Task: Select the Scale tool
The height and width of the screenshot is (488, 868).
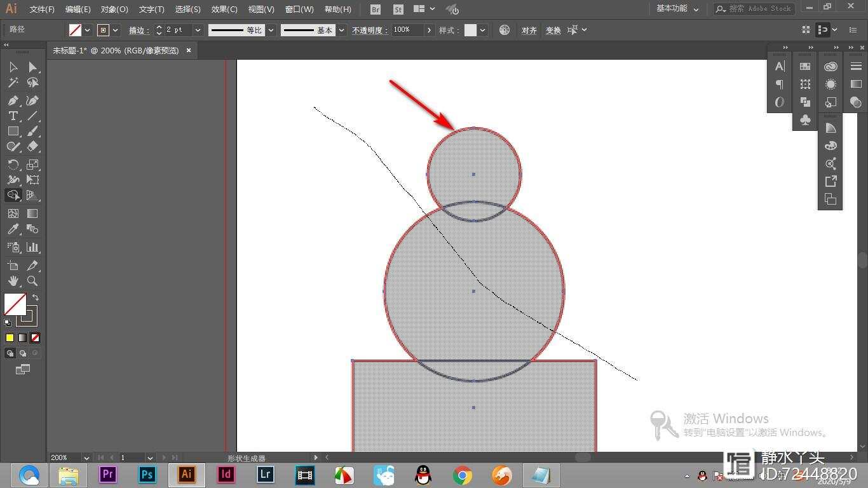Action: coord(32,165)
